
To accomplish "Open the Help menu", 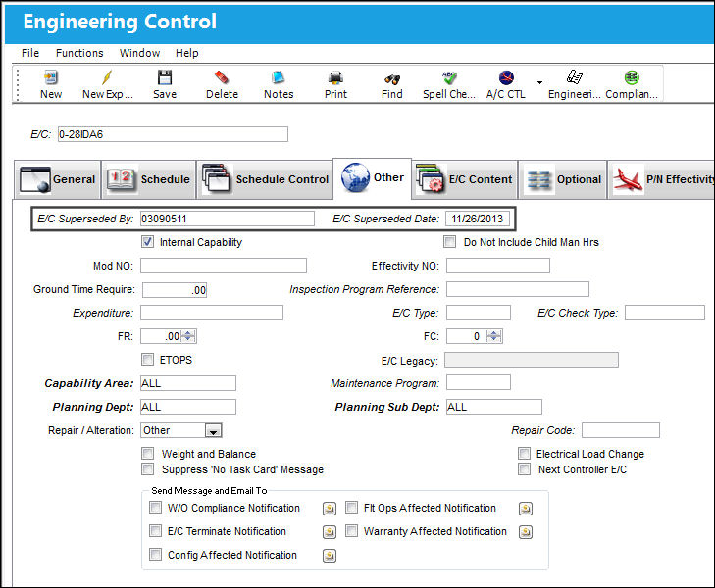I will [187, 53].
